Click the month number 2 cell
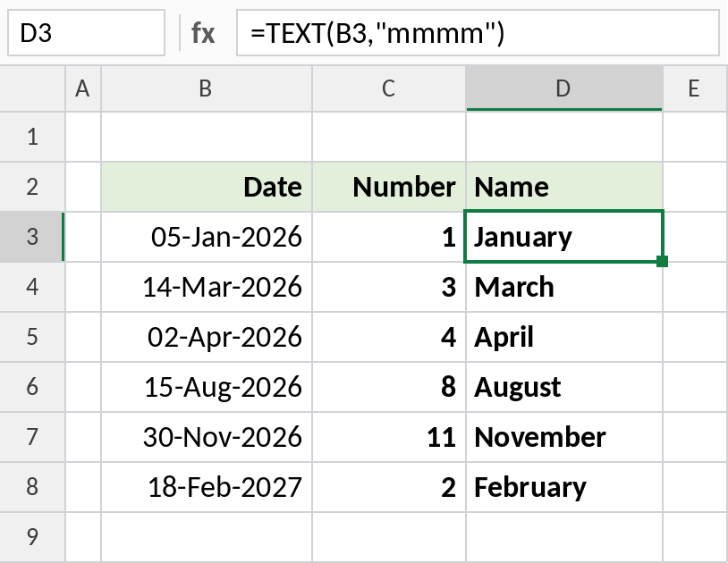 click(x=389, y=487)
